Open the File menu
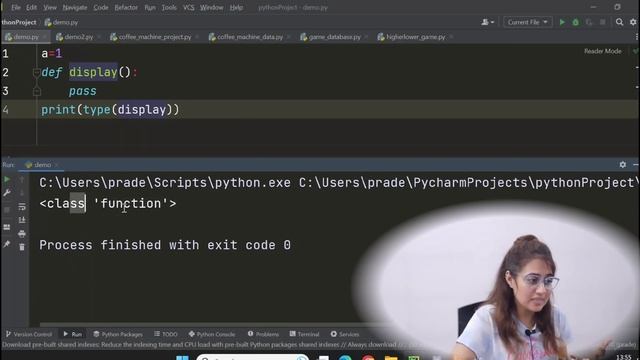Screen dimensions: 640x360 [x=16, y=7]
